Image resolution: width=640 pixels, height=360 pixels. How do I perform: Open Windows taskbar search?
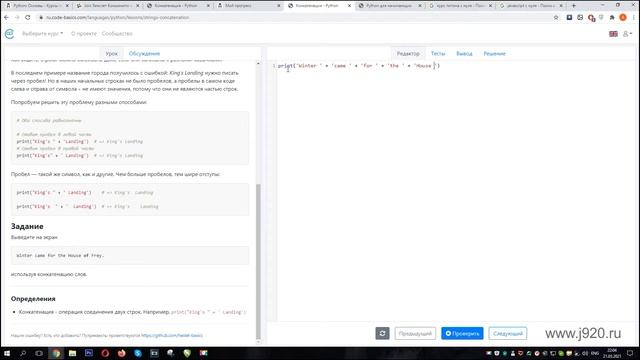point(23,353)
